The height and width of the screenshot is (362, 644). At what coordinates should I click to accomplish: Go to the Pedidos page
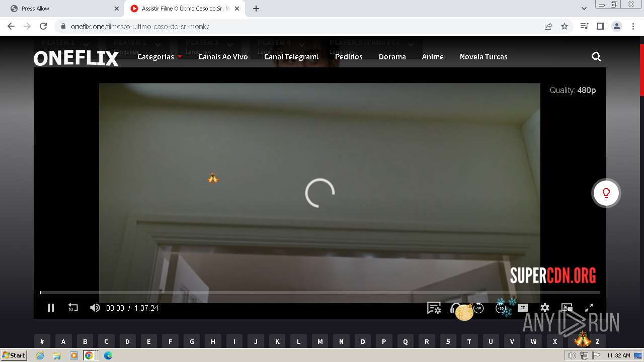pyautogui.click(x=349, y=57)
